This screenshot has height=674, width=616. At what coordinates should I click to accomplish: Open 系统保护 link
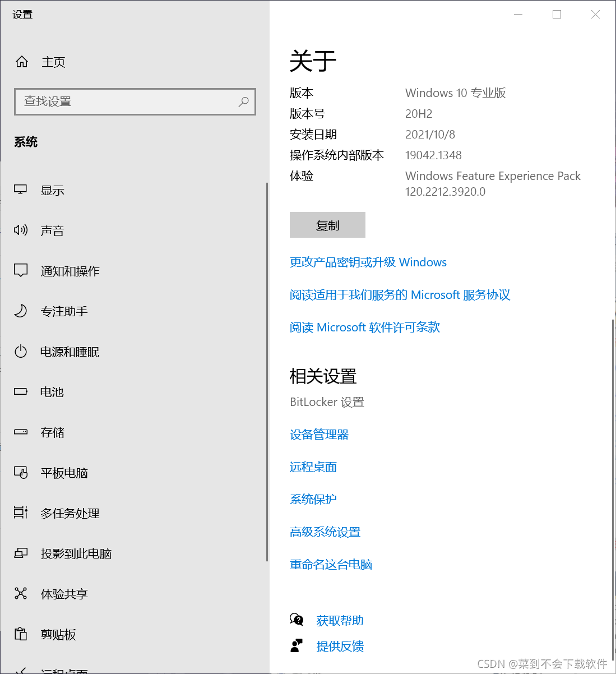click(313, 499)
